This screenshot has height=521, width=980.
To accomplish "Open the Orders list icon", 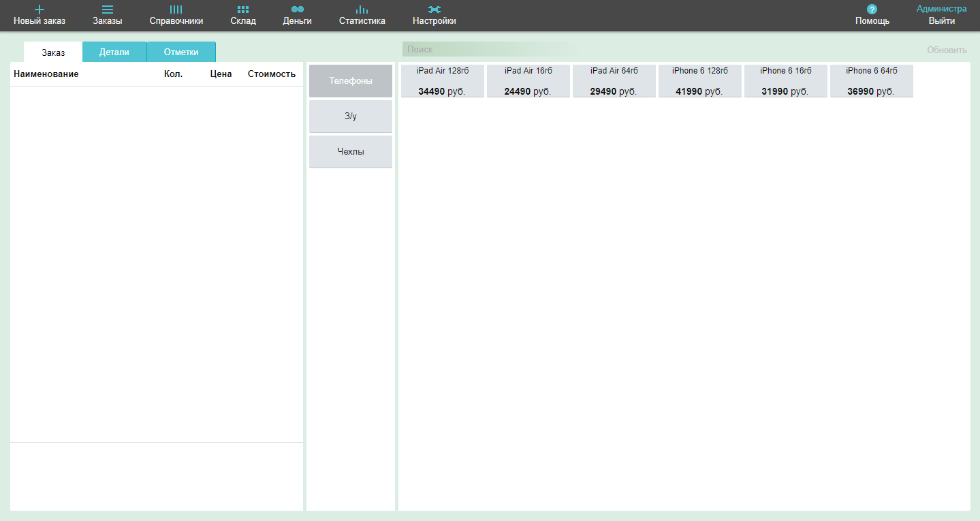I will [108, 10].
